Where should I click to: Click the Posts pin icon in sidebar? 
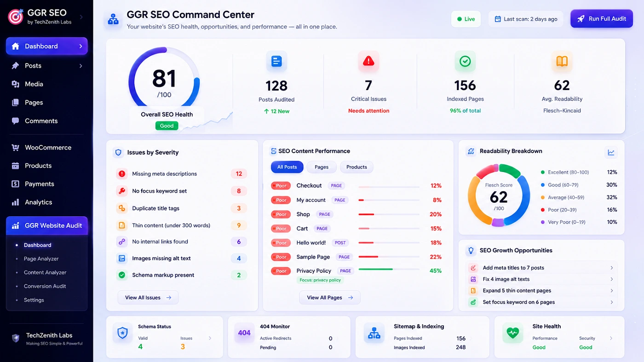16,66
